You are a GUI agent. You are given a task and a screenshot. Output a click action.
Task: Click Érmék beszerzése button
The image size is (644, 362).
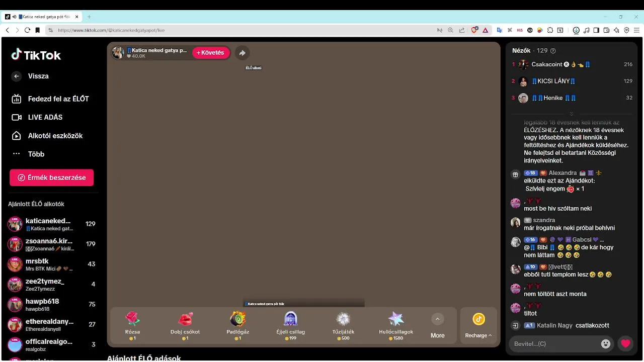(x=51, y=177)
